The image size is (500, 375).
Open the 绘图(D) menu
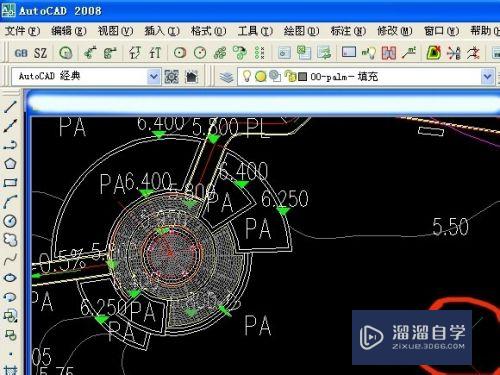click(302, 31)
